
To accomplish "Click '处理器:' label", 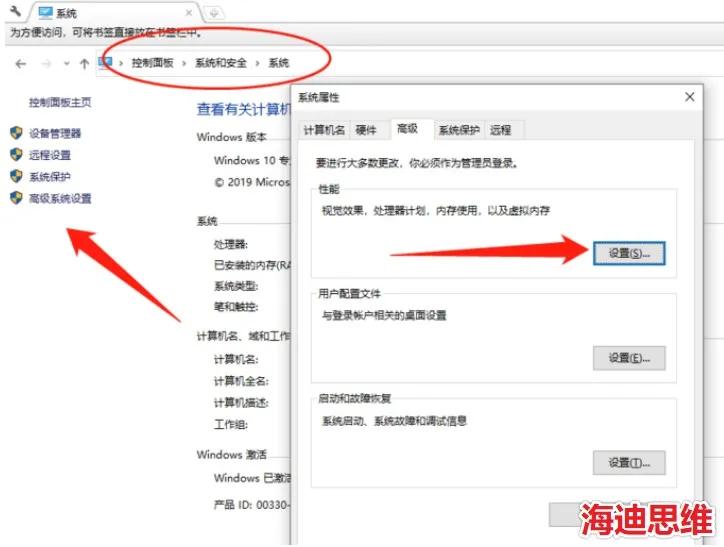I will pyautogui.click(x=230, y=244).
